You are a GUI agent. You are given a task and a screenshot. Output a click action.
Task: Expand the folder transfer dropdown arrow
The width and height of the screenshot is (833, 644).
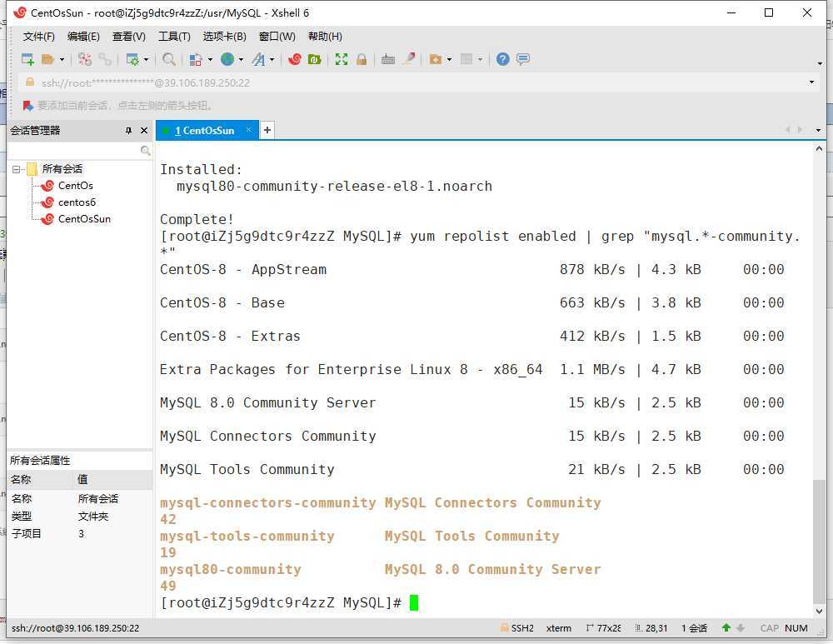(450, 59)
